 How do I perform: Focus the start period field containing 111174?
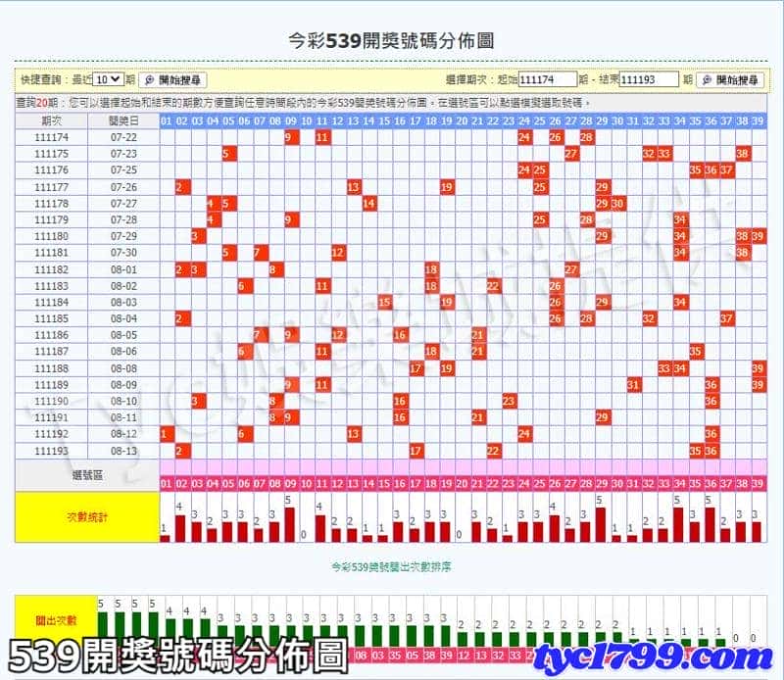pyautogui.click(x=548, y=79)
